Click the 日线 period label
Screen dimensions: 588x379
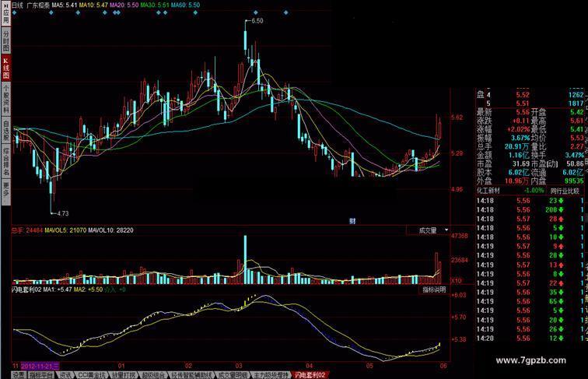click(17, 5)
